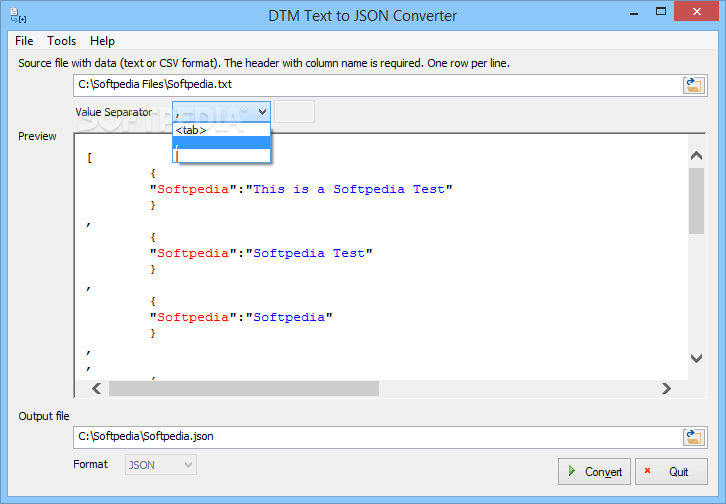Click the blue value "Softpedia Test" in preview
726x504 pixels.
tap(309, 253)
